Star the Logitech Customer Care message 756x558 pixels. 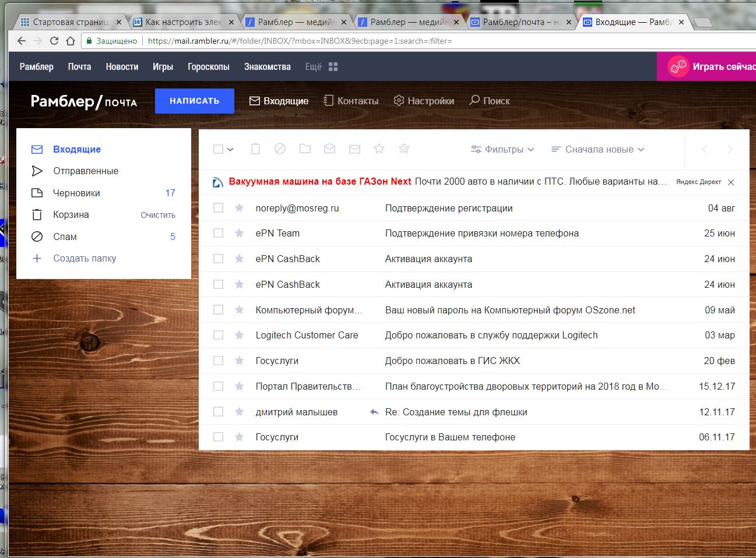click(239, 335)
